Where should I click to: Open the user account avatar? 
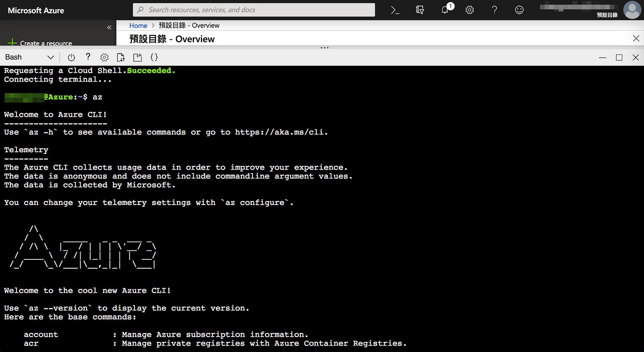pyautogui.click(x=632, y=10)
